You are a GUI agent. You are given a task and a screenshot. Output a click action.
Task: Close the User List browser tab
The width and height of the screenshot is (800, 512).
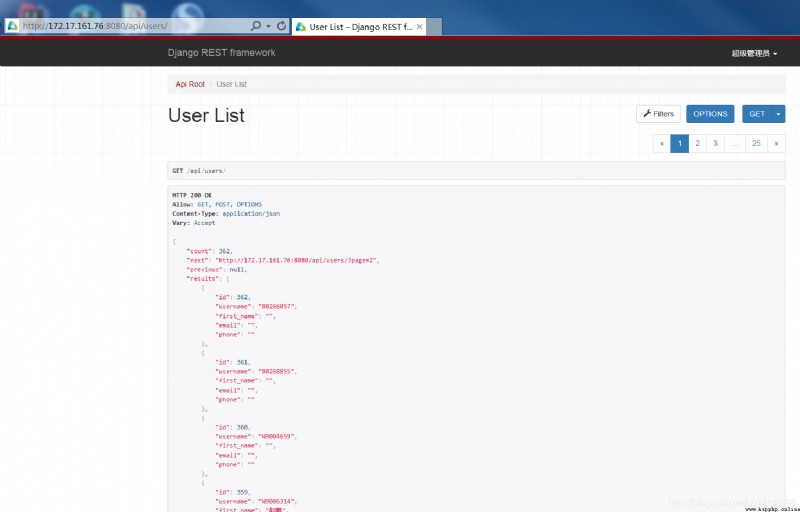coord(419,27)
